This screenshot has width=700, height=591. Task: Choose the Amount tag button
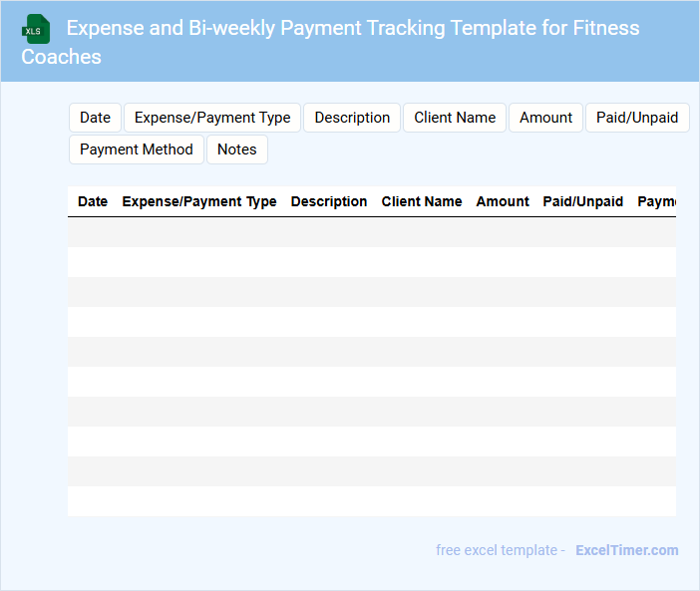click(x=545, y=118)
